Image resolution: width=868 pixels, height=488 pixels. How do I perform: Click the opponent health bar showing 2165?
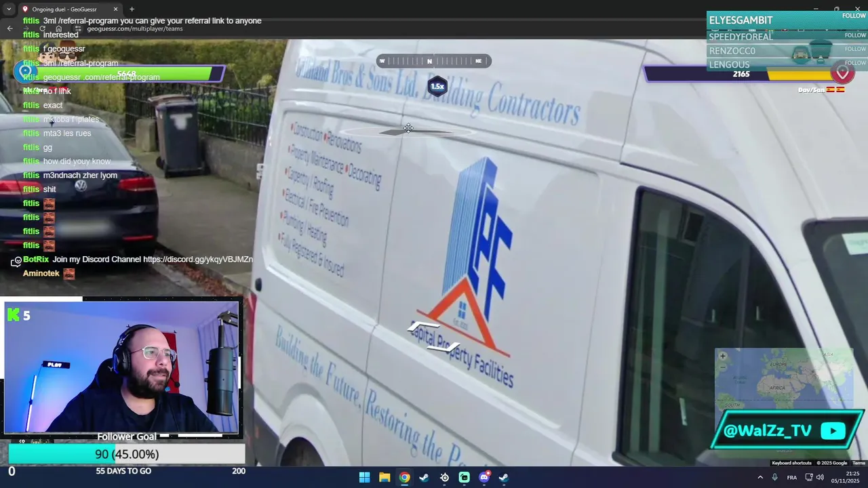click(x=741, y=74)
